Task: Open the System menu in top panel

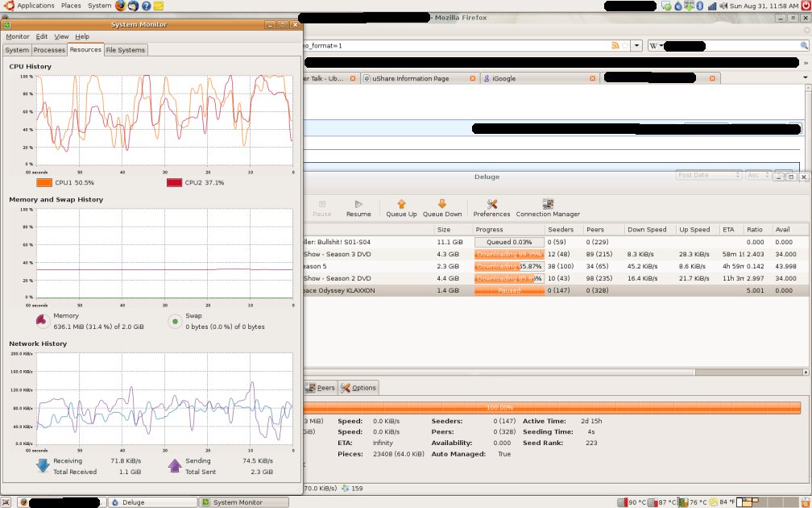Action: pos(99,6)
